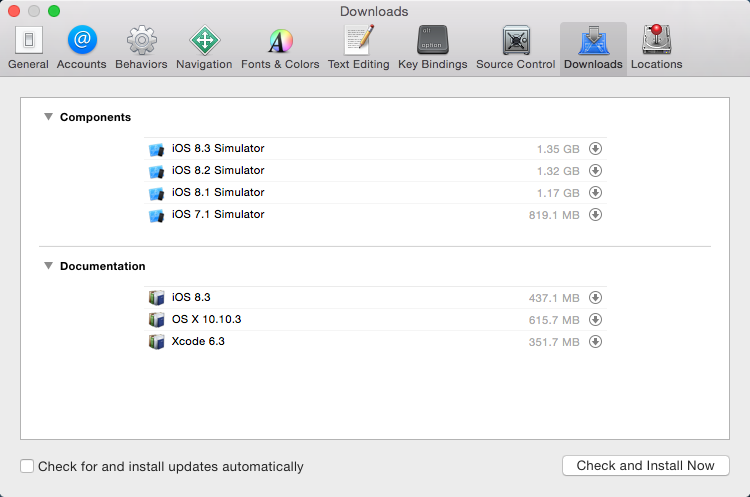This screenshot has height=497, width=750.
Task: Click the '351.7 MB' size value
Action: (554, 342)
